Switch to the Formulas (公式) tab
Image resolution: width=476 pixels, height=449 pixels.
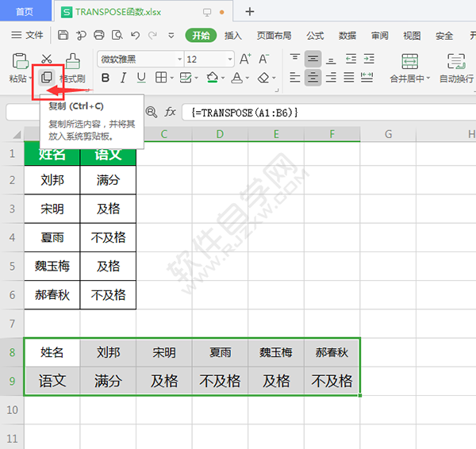pyautogui.click(x=315, y=36)
